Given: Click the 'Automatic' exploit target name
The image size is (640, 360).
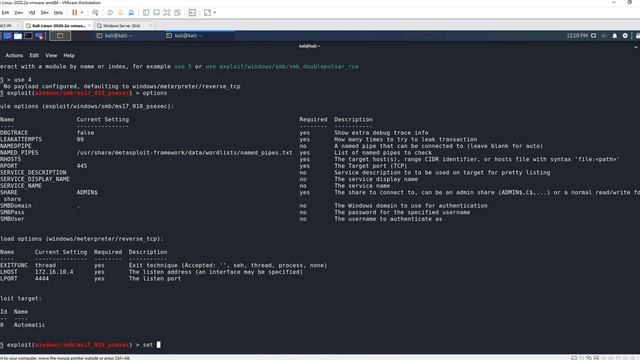Looking at the screenshot, I should pos(29,325).
